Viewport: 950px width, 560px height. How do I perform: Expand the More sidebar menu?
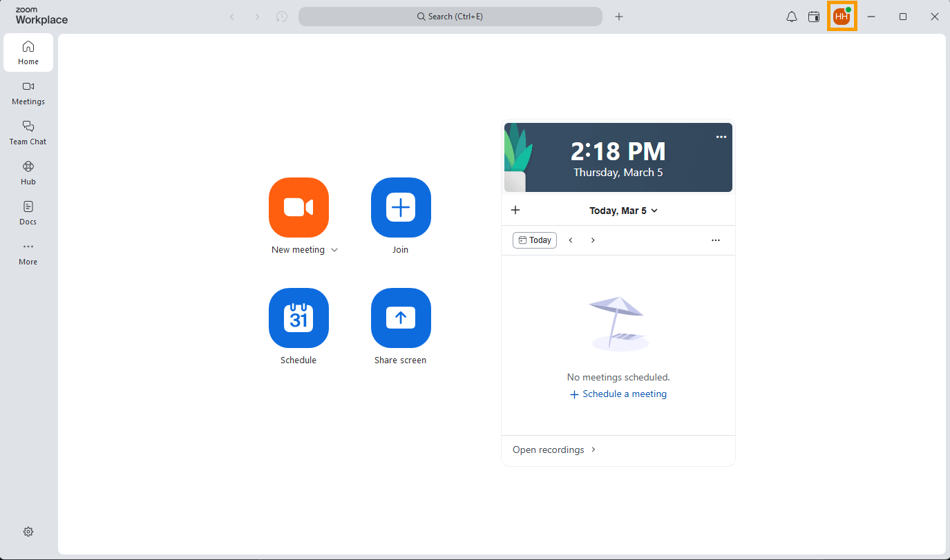coord(28,253)
